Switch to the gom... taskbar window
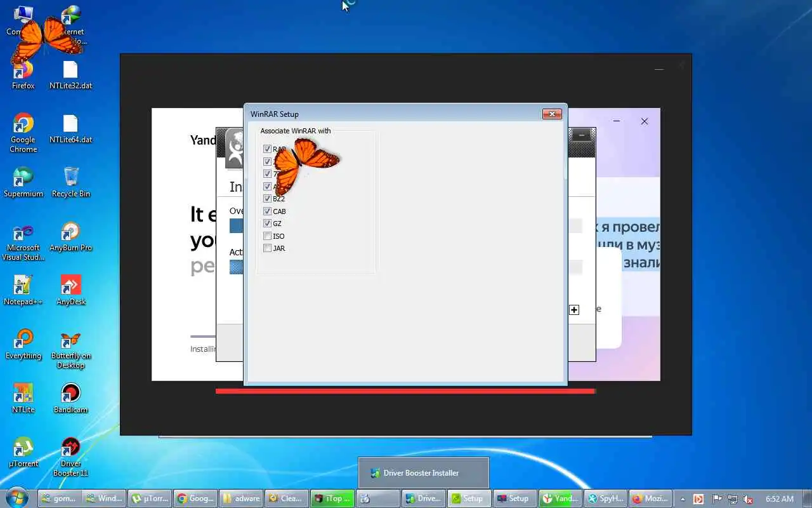812x508 pixels. (59, 498)
